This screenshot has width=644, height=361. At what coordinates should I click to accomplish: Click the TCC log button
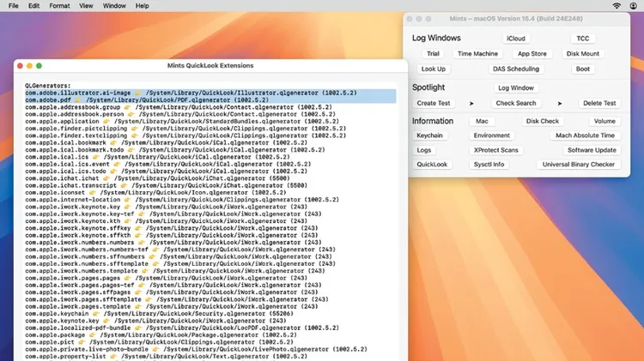pyautogui.click(x=582, y=38)
